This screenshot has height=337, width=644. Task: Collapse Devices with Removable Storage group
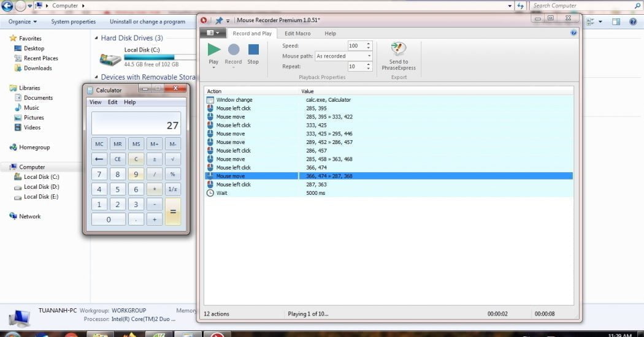click(x=96, y=77)
